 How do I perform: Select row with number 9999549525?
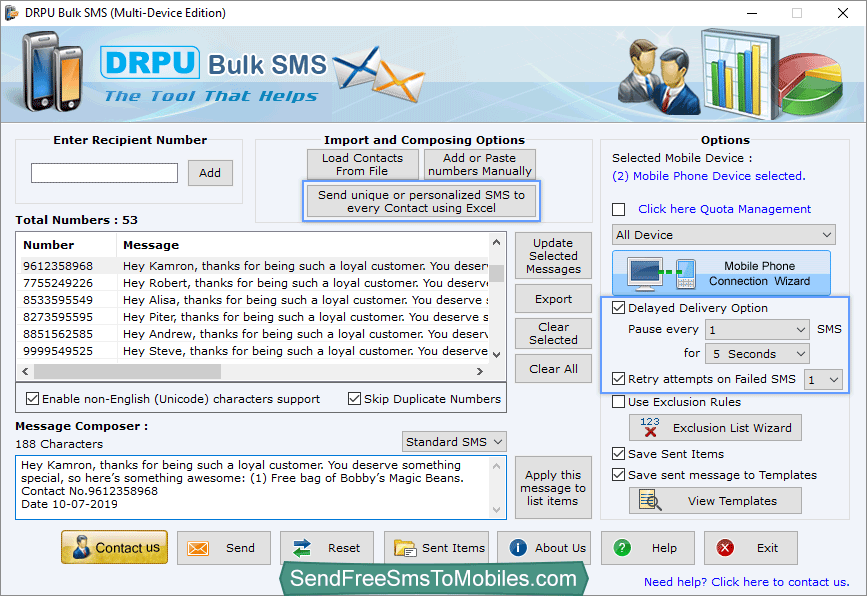254,351
